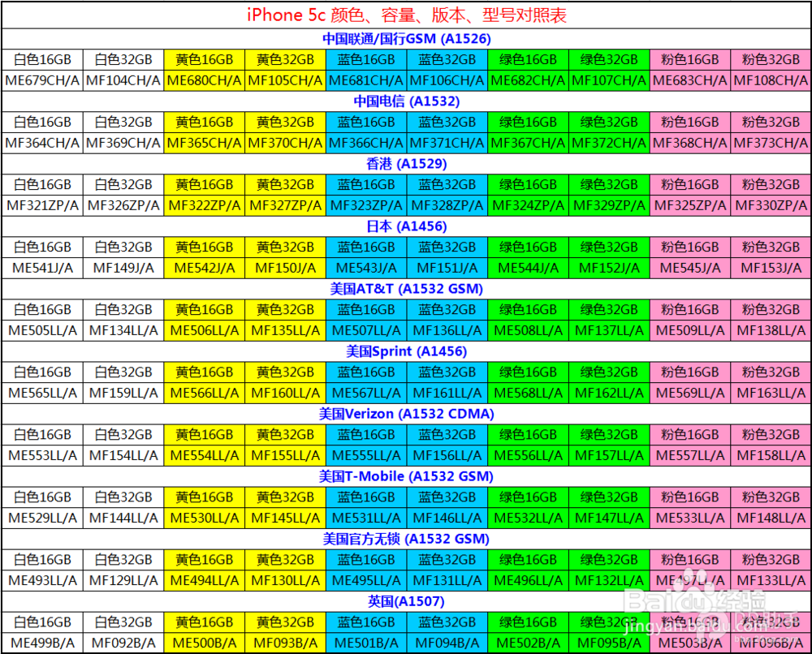The height and width of the screenshot is (654, 812).
Task: Select green cell MF152J/A
Action: pos(609,269)
